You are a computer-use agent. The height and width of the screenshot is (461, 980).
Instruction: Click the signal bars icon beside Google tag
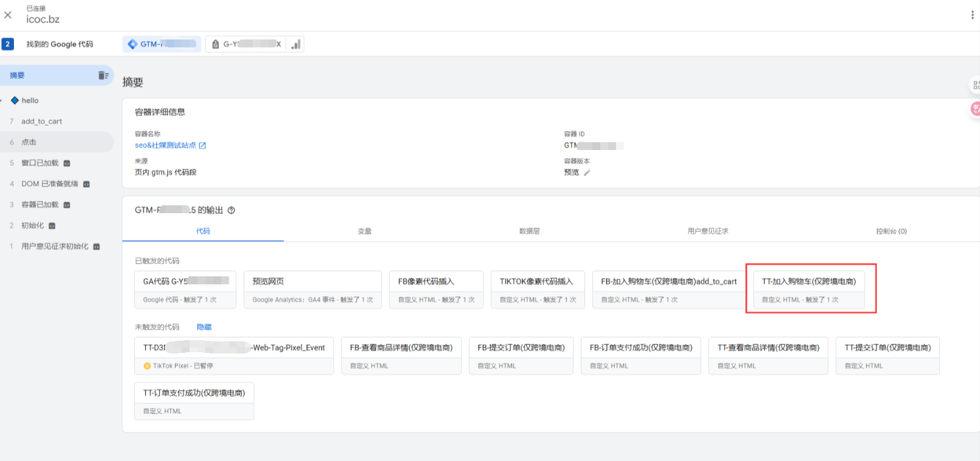tap(296, 44)
